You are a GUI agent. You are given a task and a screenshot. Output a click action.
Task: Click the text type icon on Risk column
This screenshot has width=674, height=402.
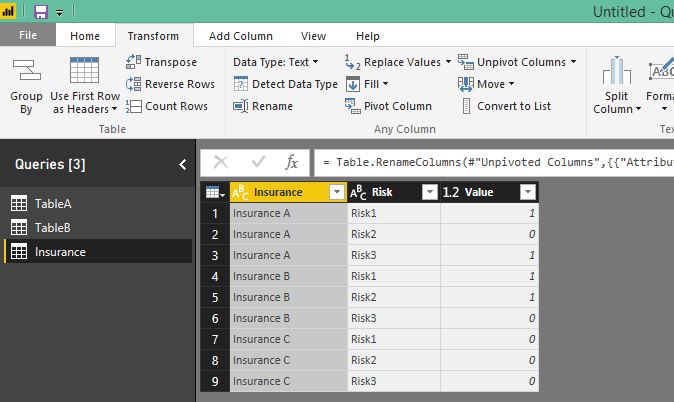pyautogui.click(x=358, y=192)
